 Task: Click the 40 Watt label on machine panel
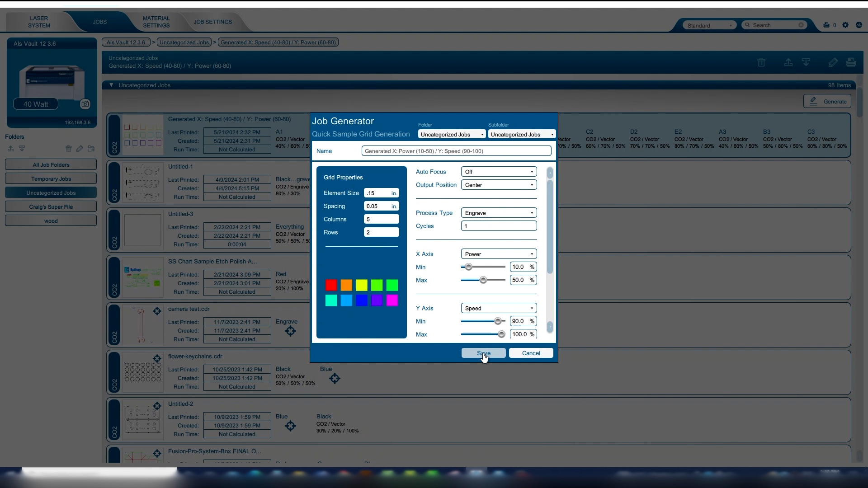click(36, 104)
